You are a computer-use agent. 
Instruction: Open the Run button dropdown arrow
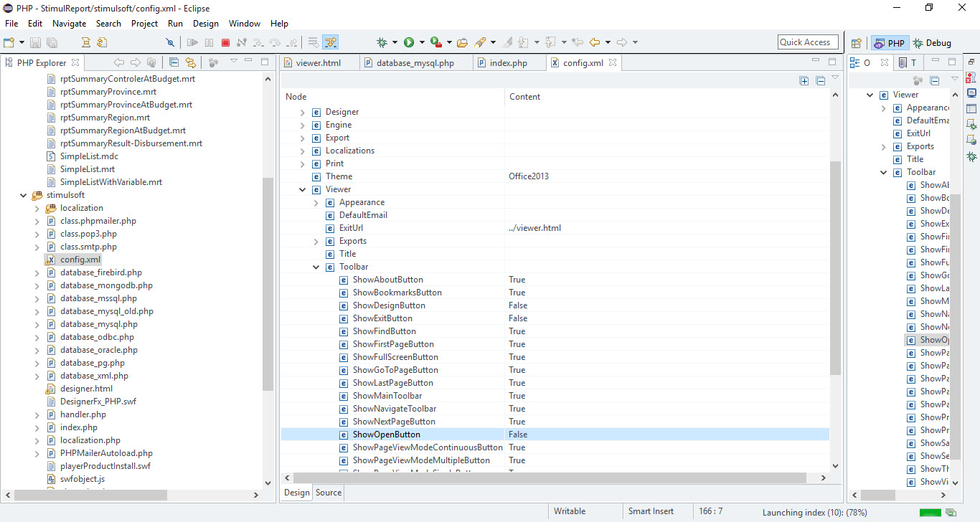click(x=422, y=42)
